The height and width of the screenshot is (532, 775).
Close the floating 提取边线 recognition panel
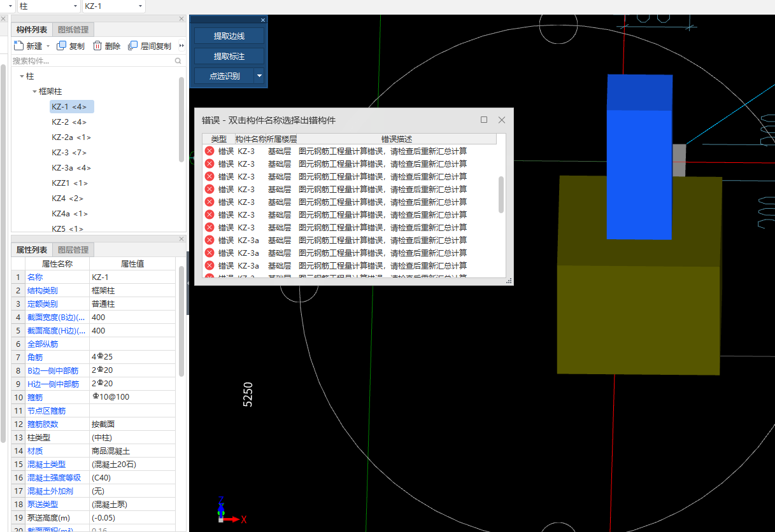click(263, 20)
